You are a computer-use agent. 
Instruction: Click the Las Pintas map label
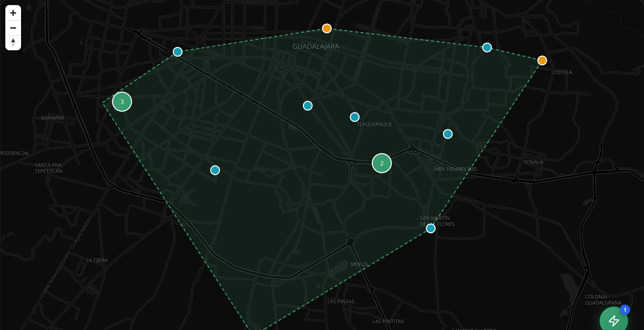(341, 302)
